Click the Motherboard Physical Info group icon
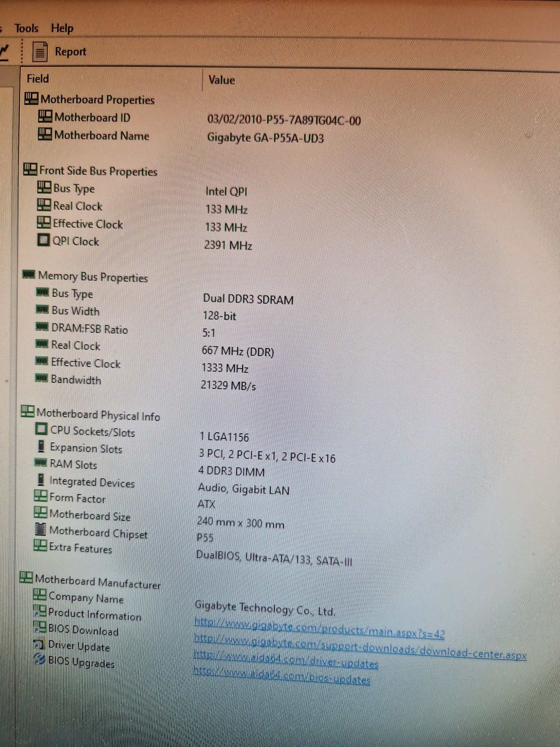 (x=27, y=411)
